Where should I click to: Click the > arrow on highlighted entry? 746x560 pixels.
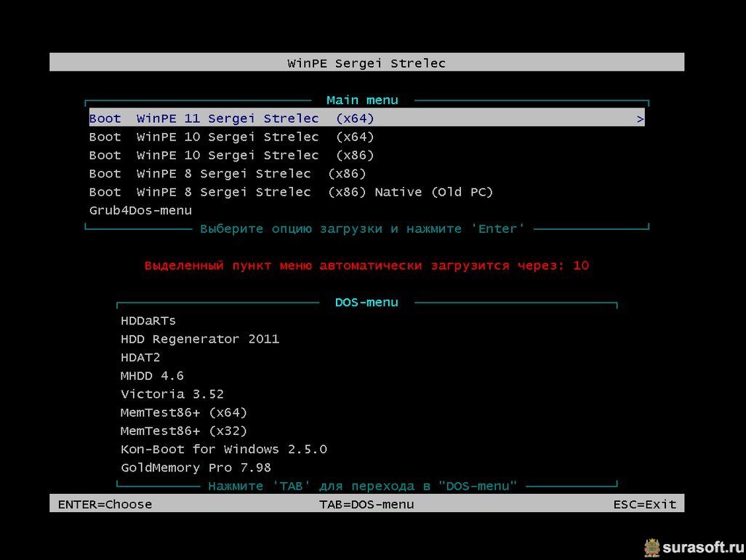click(641, 119)
